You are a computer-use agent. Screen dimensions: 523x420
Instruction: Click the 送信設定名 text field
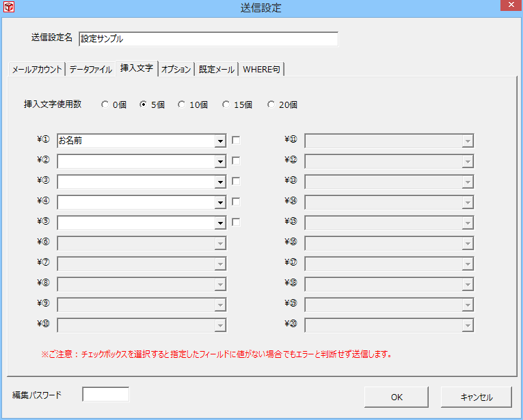(209, 39)
